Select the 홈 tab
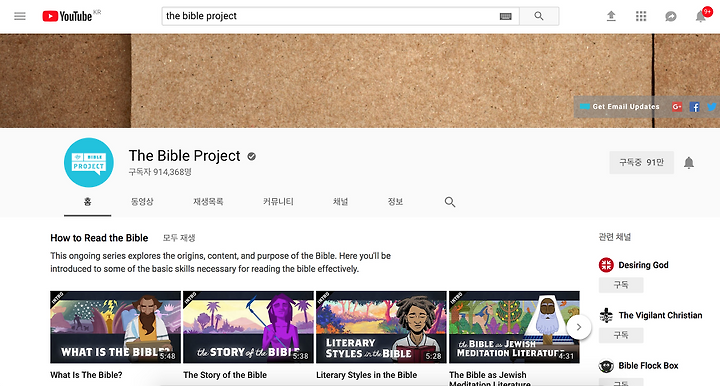720x386 pixels. point(87,202)
